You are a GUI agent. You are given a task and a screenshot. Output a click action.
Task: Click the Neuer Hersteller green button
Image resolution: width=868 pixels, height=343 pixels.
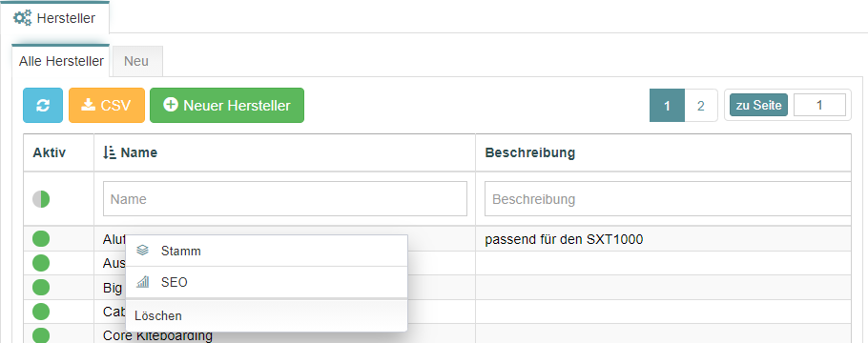pyautogui.click(x=227, y=105)
